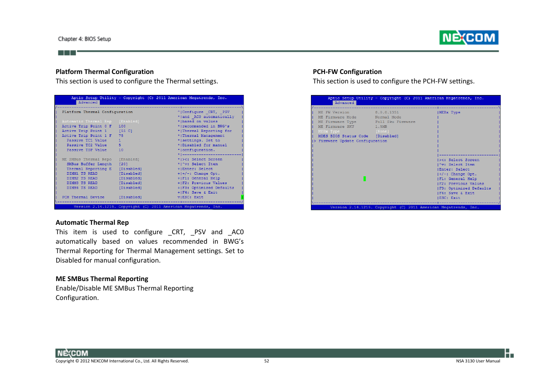557x392 pixels.
Task: Select the Advanced tab in the Thermal BIOS screen
Action: click(88, 103)
